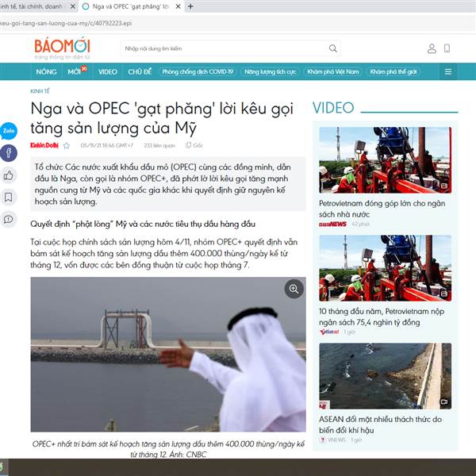
Task: Click the mobile phone icon in header
Action: pos(447,48)
